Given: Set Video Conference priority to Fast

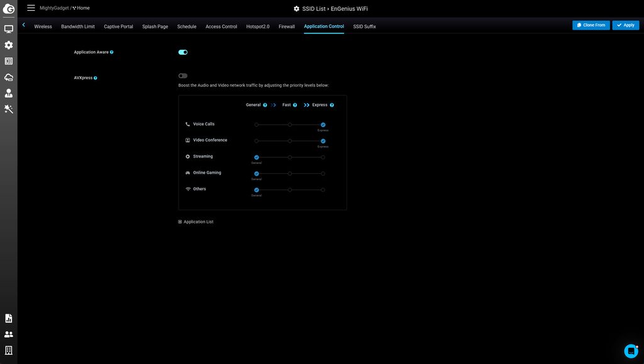Looking at the screenshot, I should [289, 141].
